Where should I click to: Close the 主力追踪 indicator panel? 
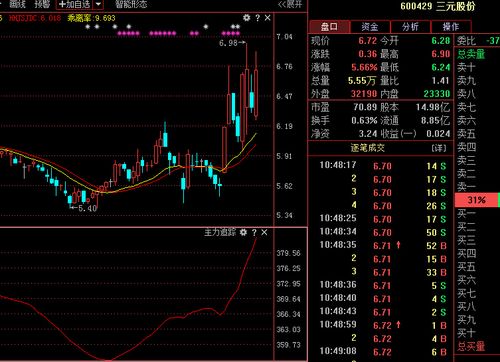(x=264, y=232)
